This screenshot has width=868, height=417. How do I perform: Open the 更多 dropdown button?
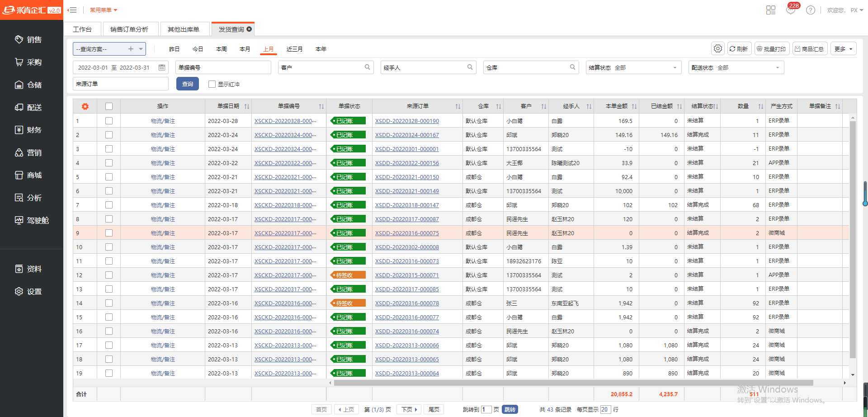coord(843,49)
